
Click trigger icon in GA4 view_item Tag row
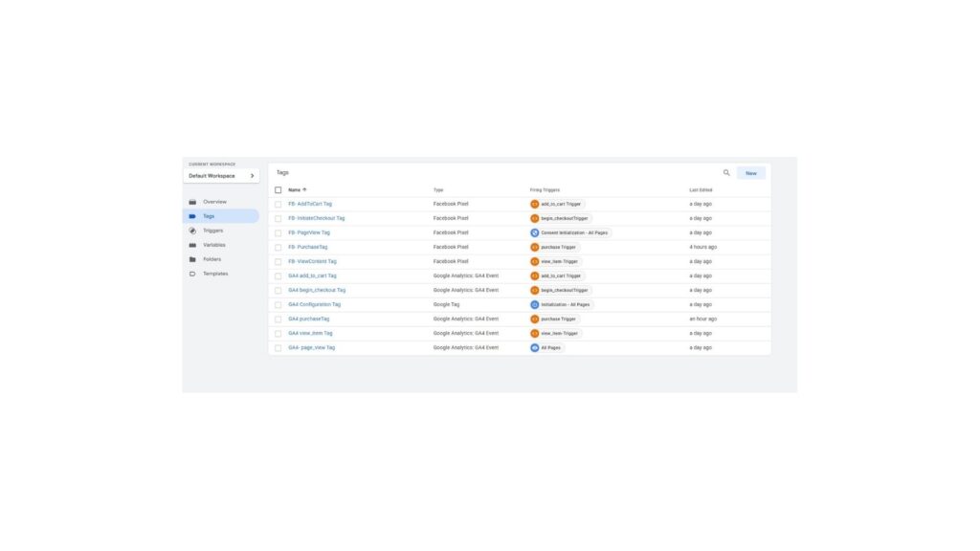[534, 334]
